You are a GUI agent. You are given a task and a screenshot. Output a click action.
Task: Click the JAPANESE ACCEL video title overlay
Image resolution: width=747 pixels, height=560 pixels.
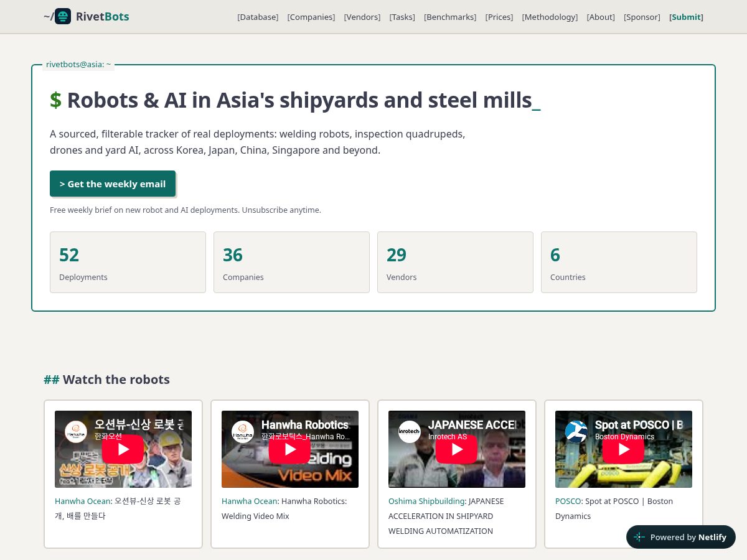coord(473,425)
